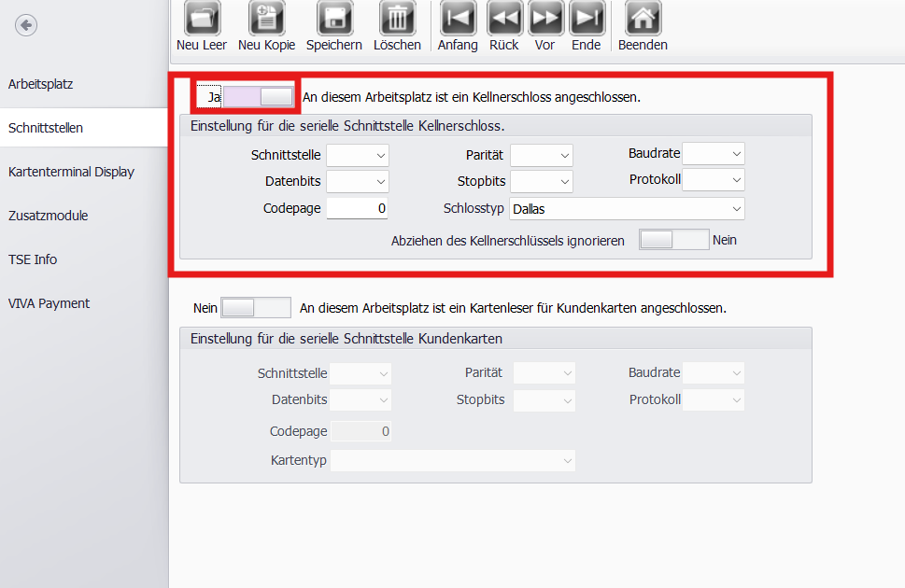
Task: Save settings with the Speichern icon
Action: tap(334, 18)
